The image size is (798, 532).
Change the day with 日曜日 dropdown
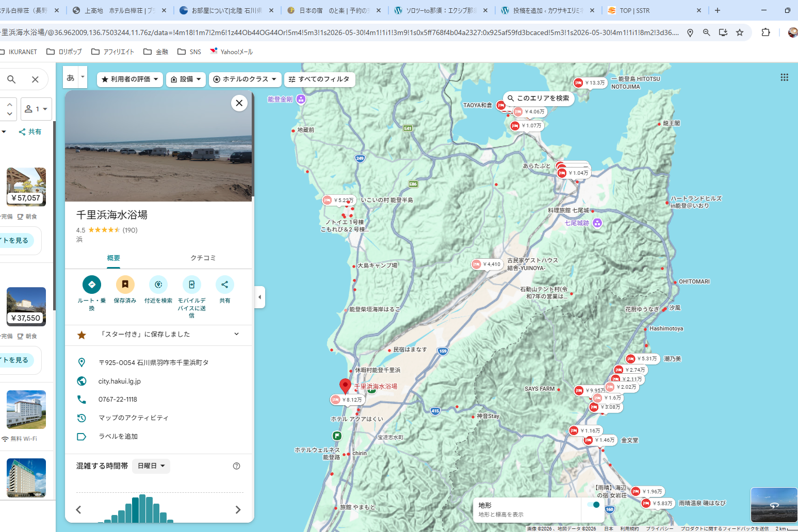tap(151, 466)
